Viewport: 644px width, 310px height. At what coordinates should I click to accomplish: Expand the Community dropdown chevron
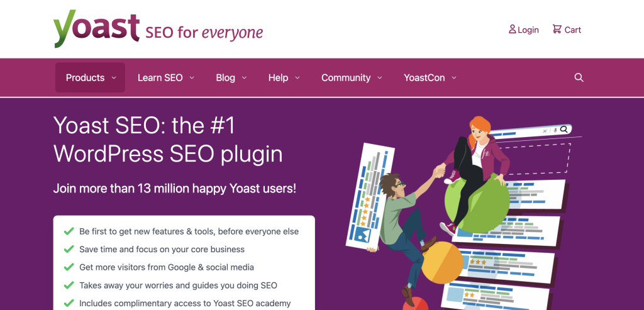(379, 77)
